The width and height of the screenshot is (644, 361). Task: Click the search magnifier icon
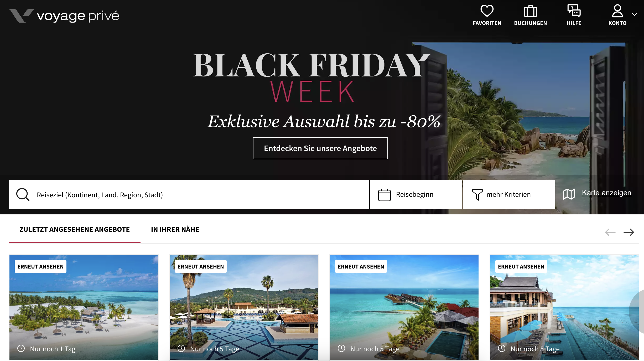click(23, 195)
